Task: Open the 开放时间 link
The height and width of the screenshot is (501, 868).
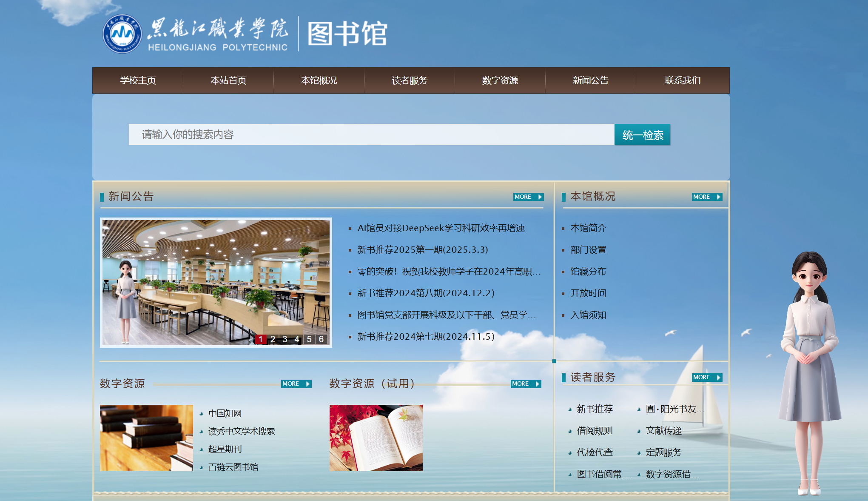Action: coord(588,293)
